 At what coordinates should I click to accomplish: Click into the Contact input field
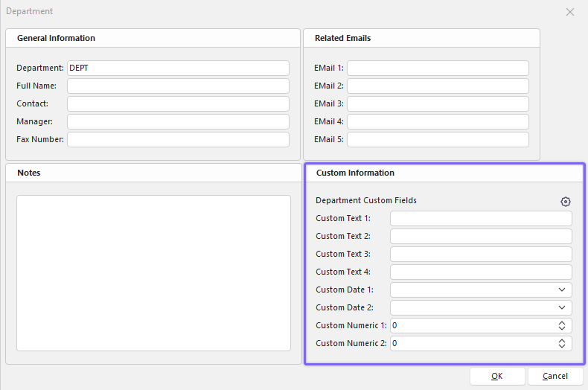178,103
